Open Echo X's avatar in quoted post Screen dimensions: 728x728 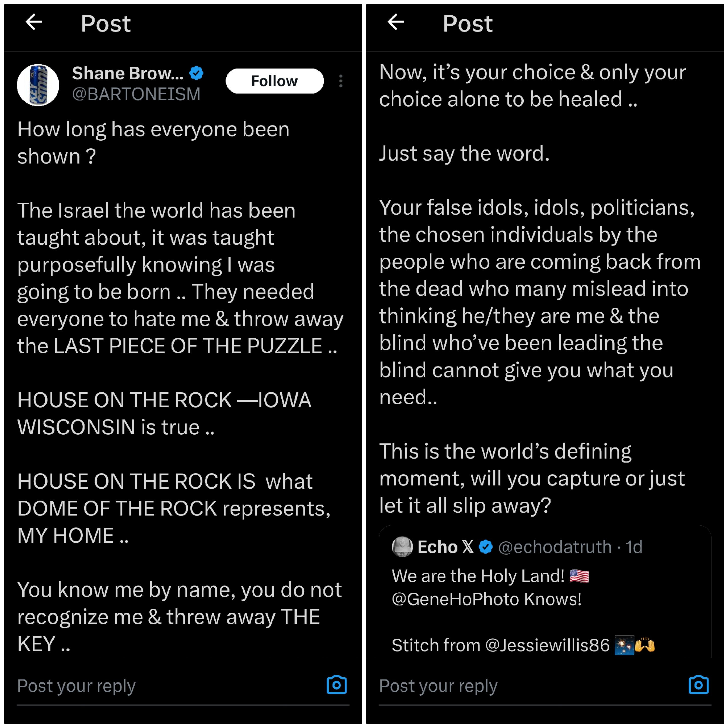(x=402, y=546)
